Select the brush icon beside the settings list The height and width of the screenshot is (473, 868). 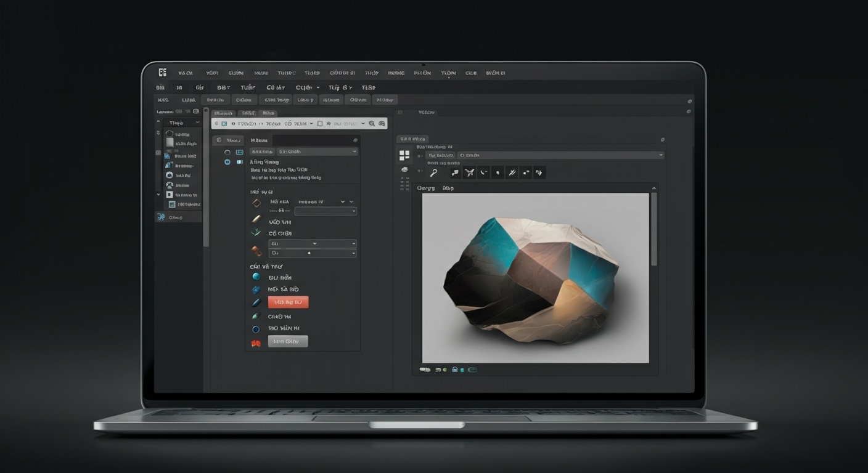point(256,219)
